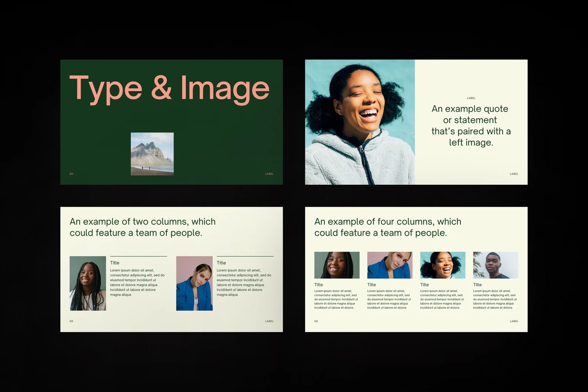Screen dimensions: 588x392
Task: Click the laughing woman photo in four-column slide
Action: (443, 265)
